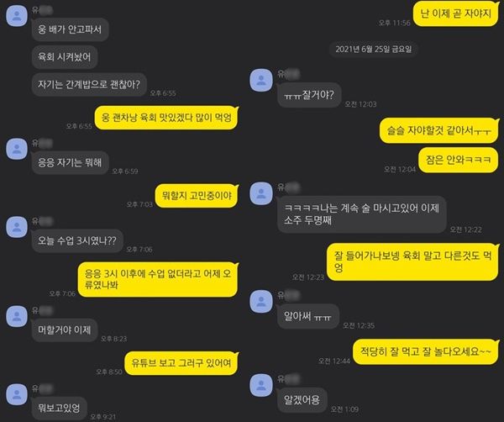Screen dimensions: 504x422
Task: Tap the profile avatar beside '응응 자기는 뭐해'
Action: click(17, 149)
